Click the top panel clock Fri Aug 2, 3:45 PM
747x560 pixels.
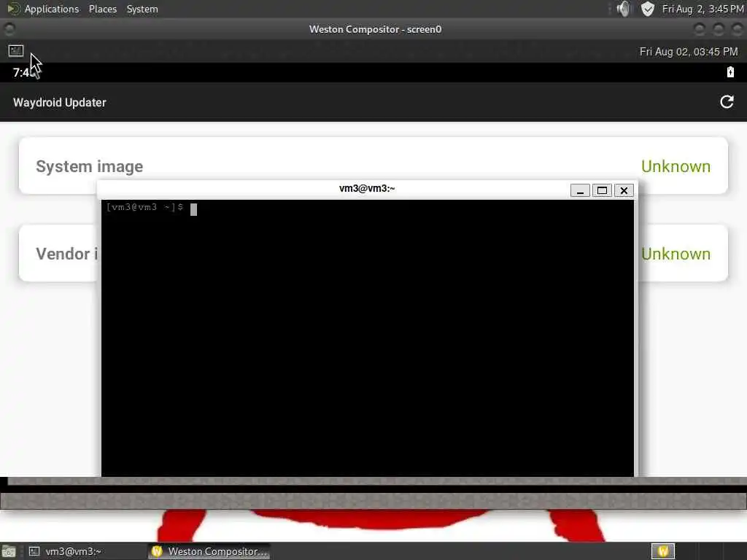(x=703, y=9)
